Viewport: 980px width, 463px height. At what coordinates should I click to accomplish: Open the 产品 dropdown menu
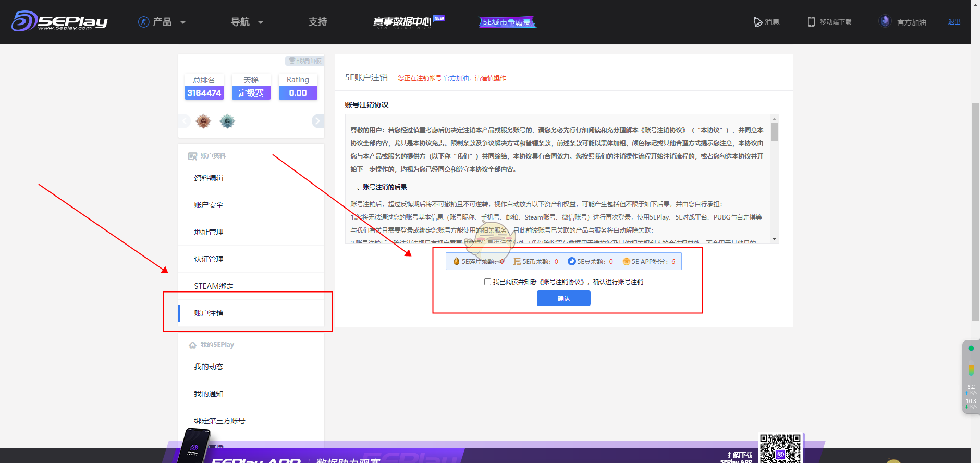pyautogui.click(x=162, y=22)
